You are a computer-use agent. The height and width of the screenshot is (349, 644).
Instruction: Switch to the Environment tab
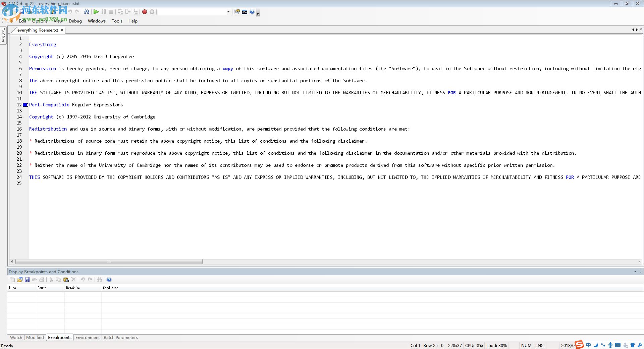pyautogui.click(x=87, y=337)
